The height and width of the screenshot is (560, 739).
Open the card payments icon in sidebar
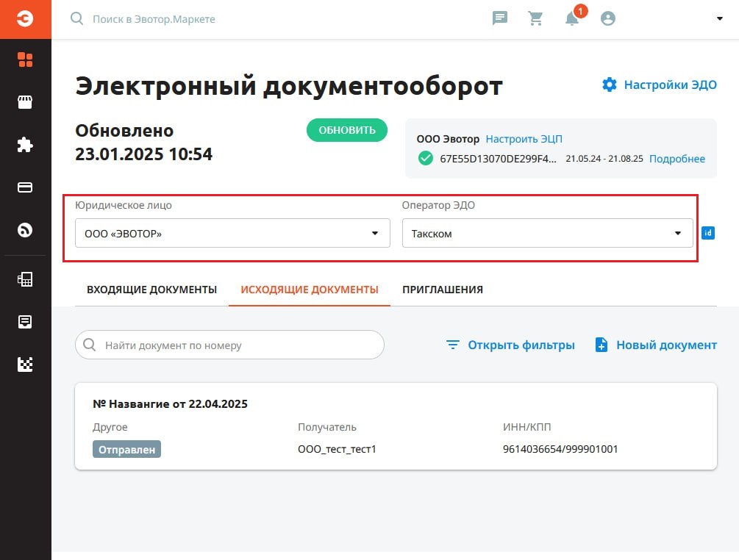[25, 187]
